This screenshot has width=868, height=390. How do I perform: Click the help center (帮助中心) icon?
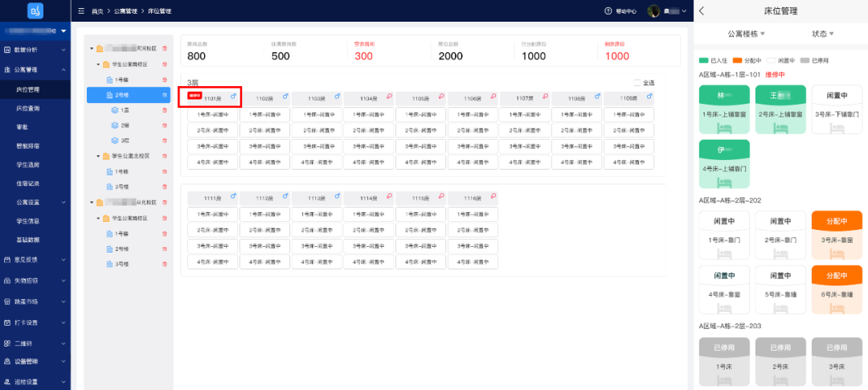(608, 11)
